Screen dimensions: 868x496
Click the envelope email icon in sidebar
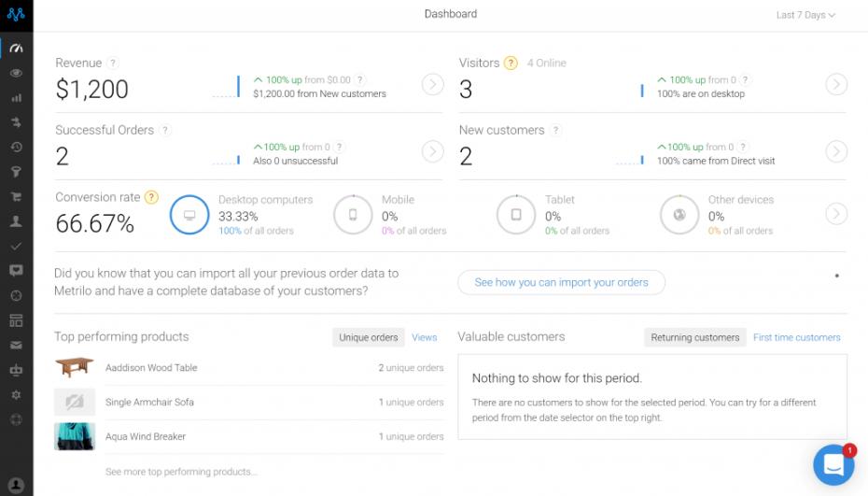pos(16,345)
